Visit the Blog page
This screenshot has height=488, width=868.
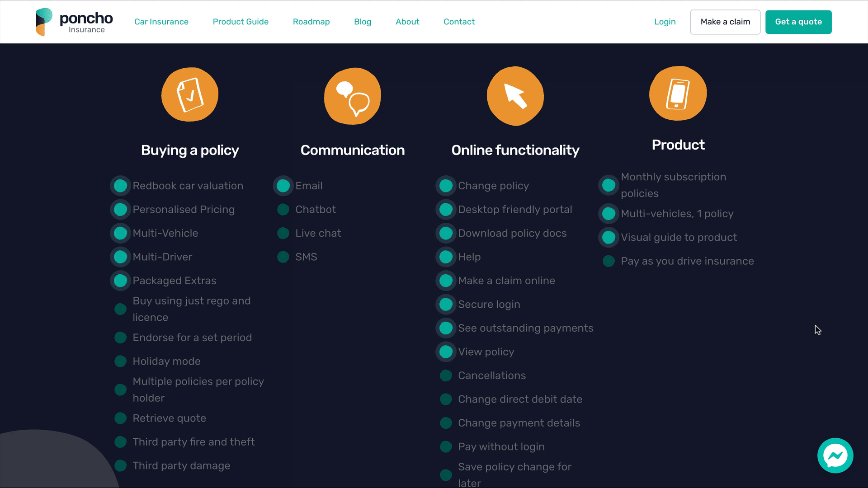[363, 22]
